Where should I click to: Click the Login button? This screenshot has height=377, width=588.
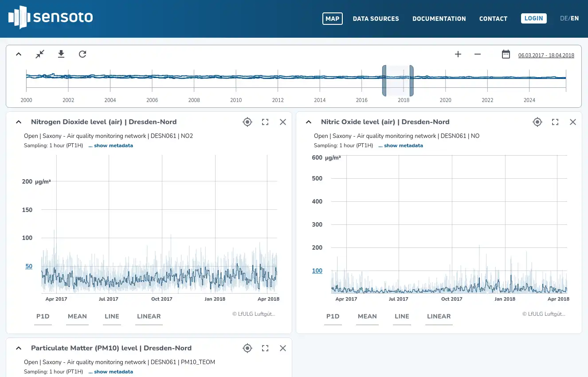click(x=533, y=18)
